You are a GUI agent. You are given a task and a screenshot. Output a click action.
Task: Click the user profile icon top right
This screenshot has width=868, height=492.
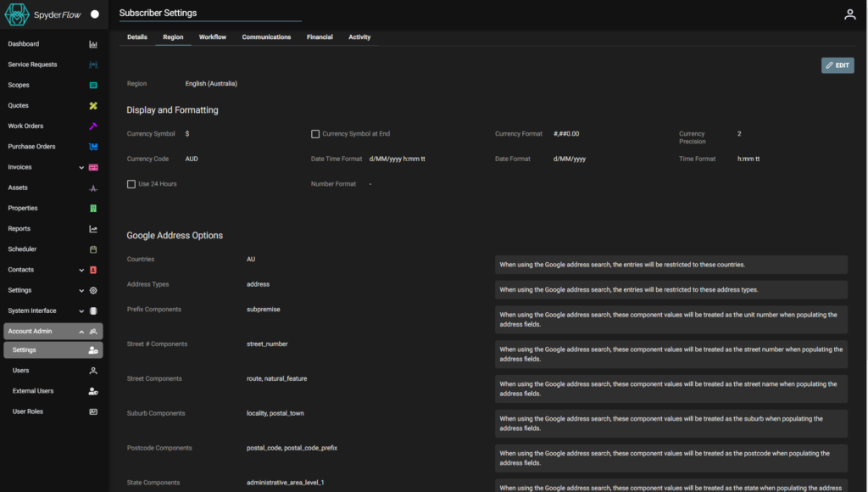849,14
